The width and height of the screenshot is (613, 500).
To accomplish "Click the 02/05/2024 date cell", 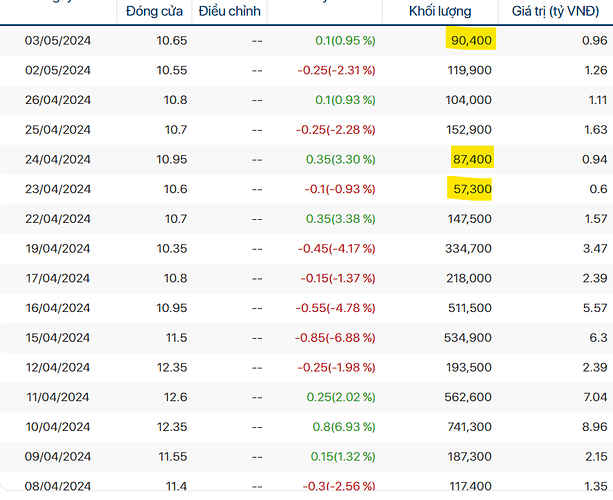I will (x=58, y=70).
